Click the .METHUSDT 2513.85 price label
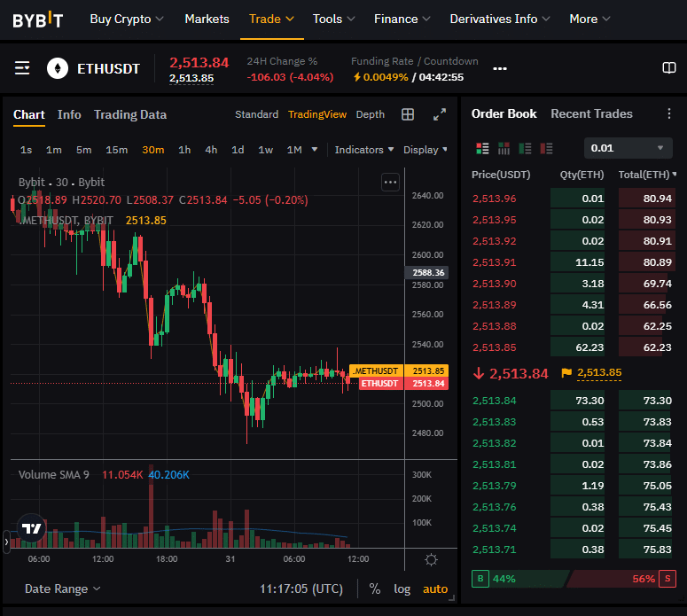Screen dimensions: 687x616 tap(399, 370)
